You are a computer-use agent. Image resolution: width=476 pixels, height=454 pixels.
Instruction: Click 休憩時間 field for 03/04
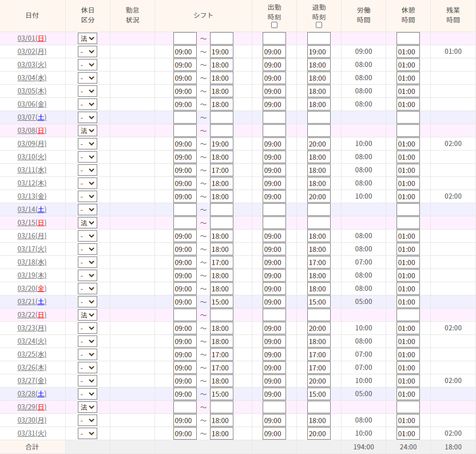(408, 78)
